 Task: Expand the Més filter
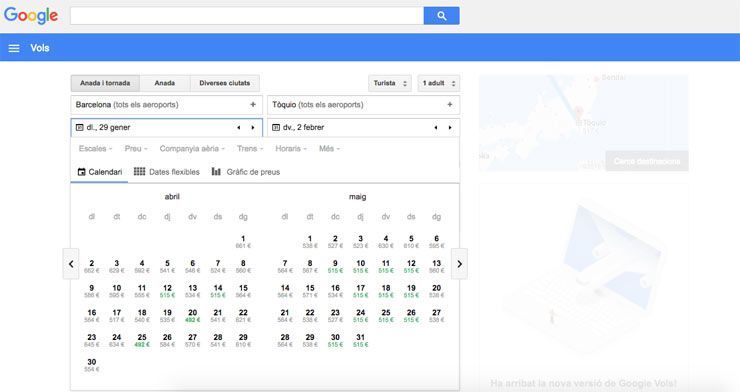[x=329, y=149]
